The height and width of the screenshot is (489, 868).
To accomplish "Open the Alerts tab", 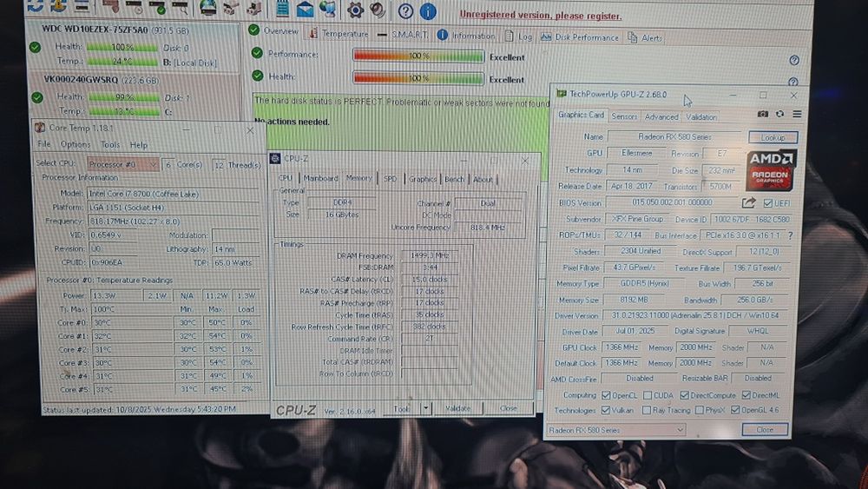I will (645, 37).
